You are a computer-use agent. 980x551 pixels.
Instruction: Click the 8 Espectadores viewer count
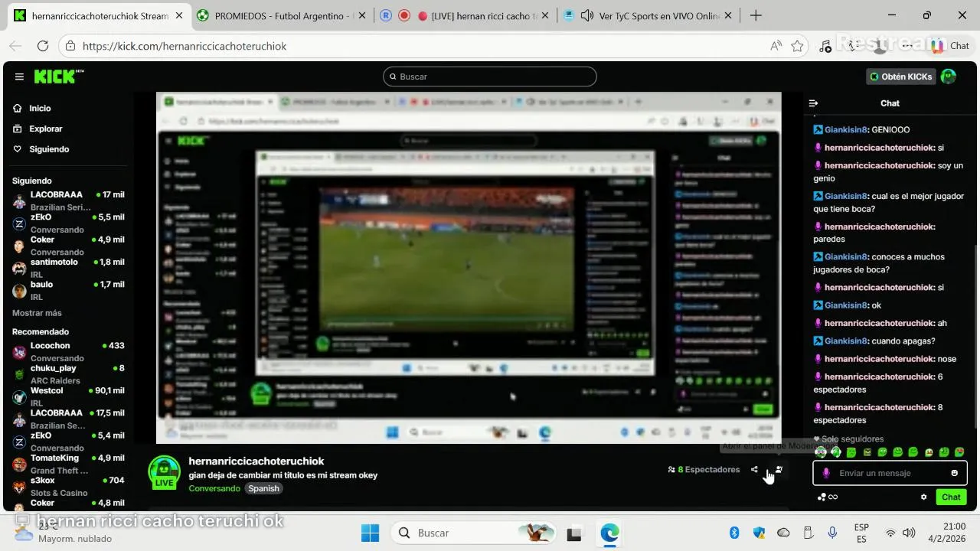[704, 470]
